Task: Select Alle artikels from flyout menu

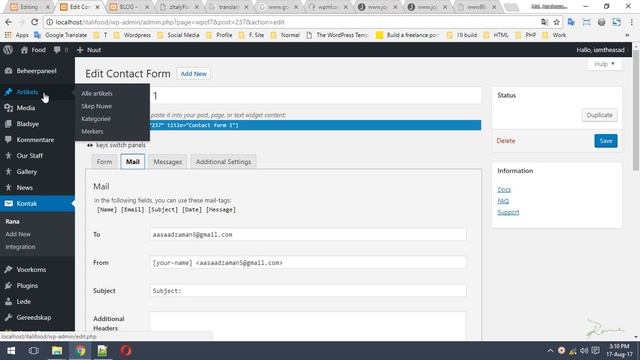Action: [x=97, y=93]
